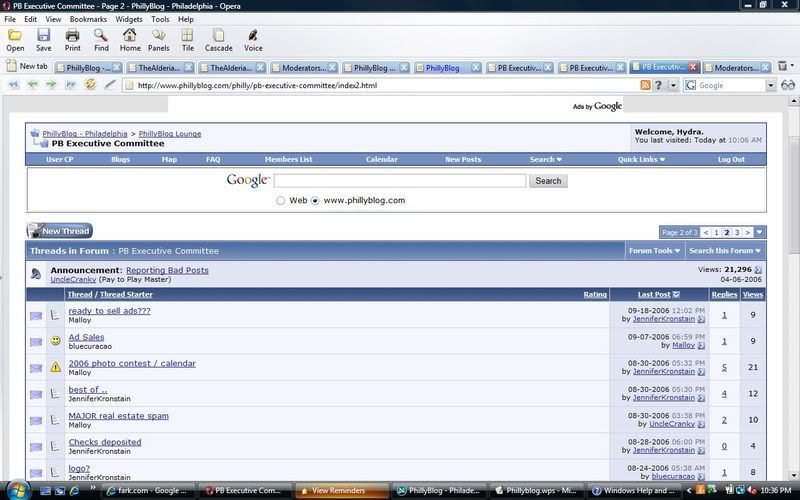
Task: Click the Open folder toolbar icon
Action: tap(15, 35)
